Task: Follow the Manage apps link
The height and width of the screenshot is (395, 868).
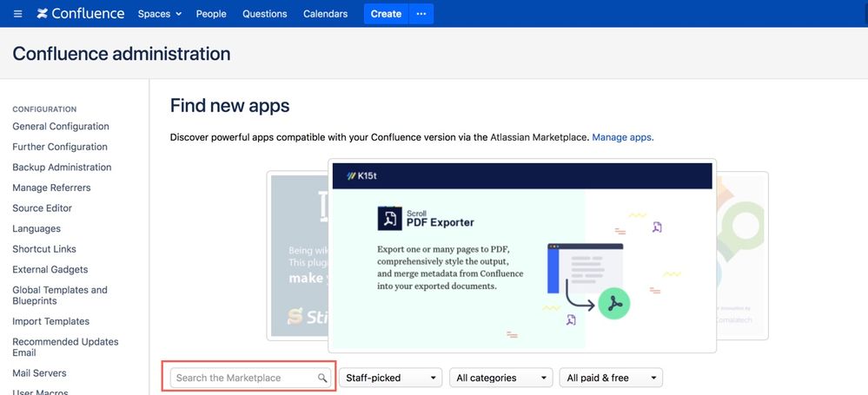Action: (x=623, y=137)
